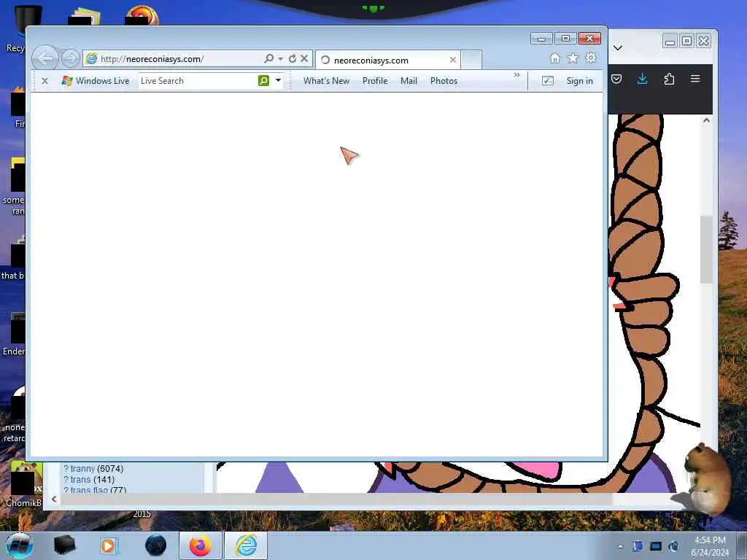Open the 'tranny' tag link

[x=82, y=469]
